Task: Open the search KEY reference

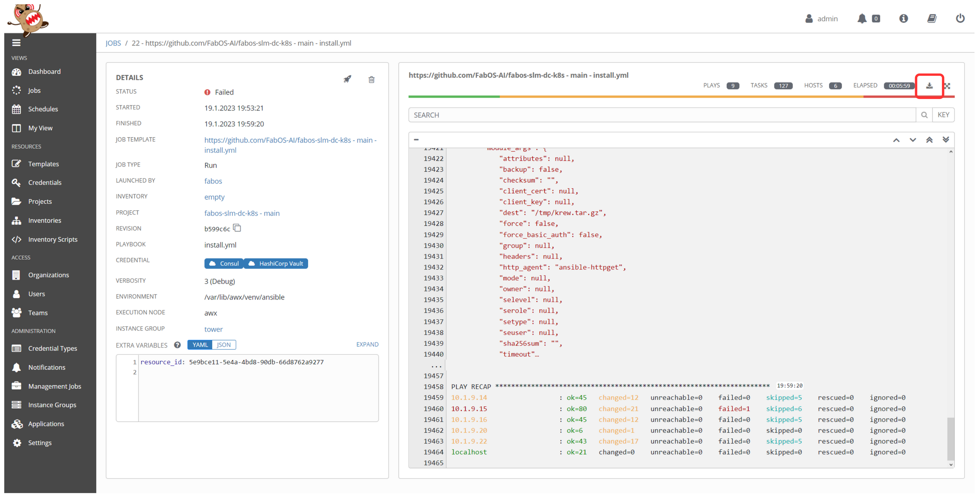Action: click(943, 115)
